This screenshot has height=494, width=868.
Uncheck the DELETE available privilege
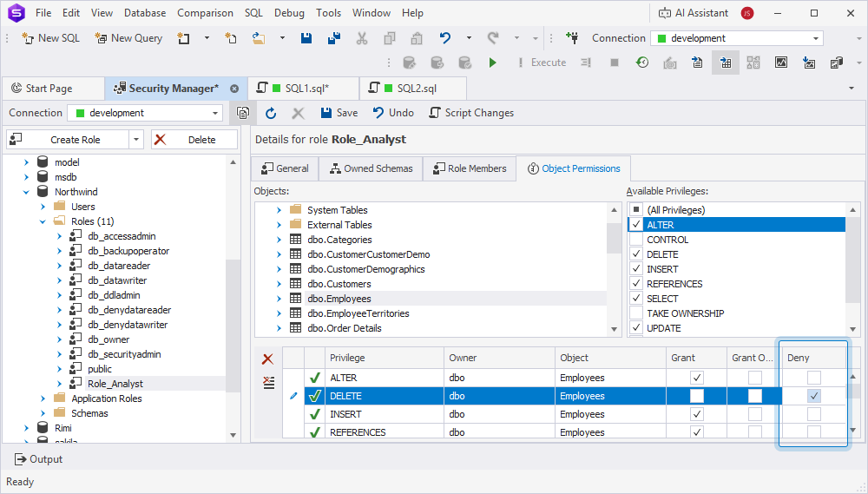(x=636, y=254)
